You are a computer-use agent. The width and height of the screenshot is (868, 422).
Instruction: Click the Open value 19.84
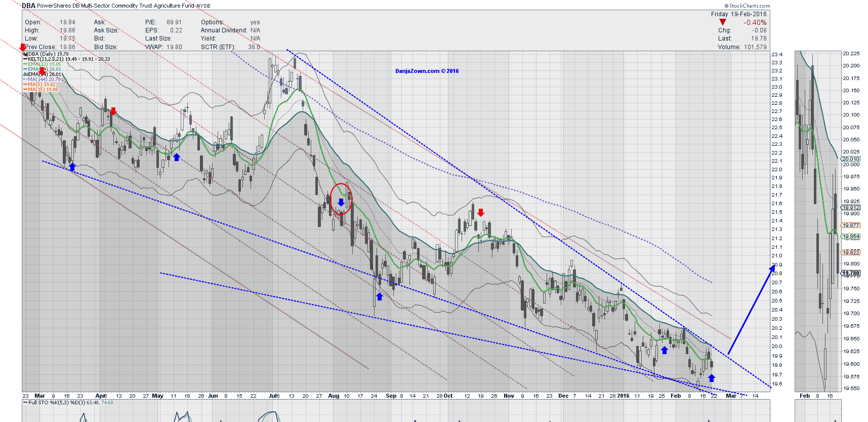pyautogui.click(x=67, y=22)
